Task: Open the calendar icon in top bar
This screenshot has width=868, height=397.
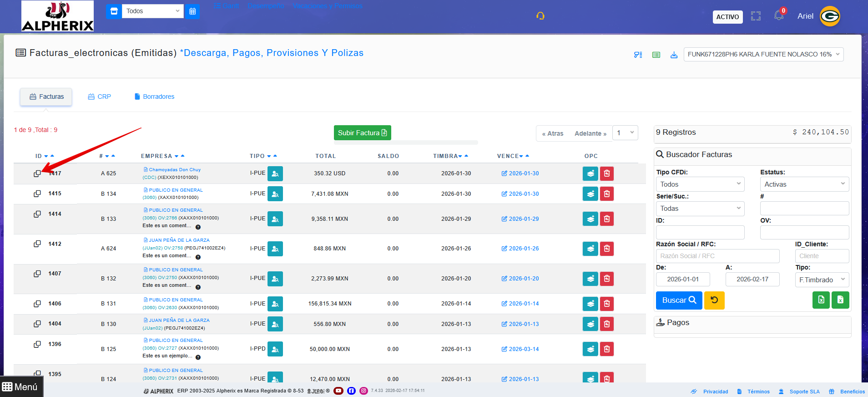Action: point(192,11)
